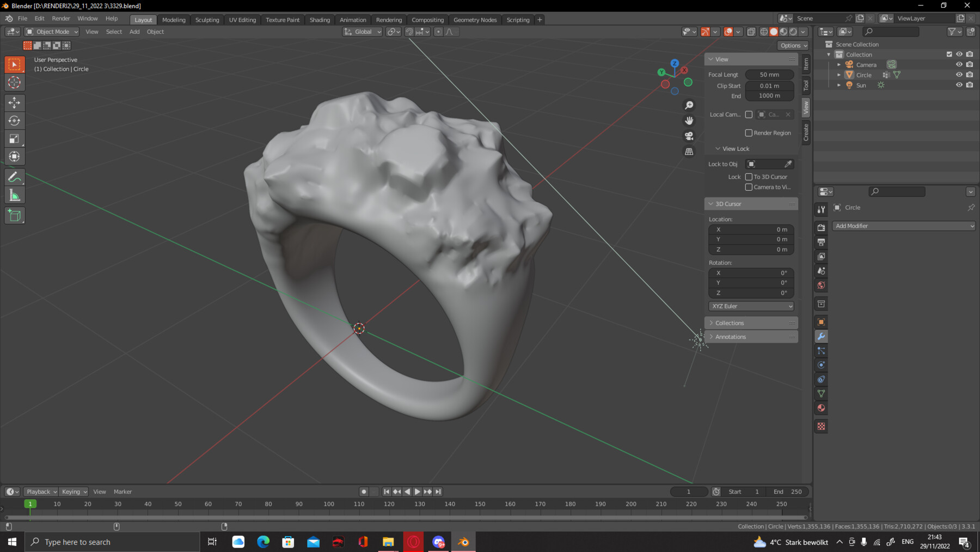Open the Render menu

(x=61, y=18)
